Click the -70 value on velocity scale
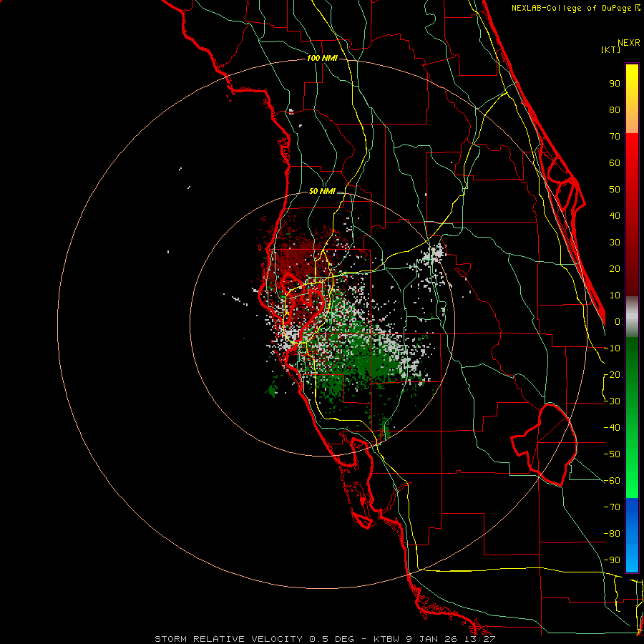 click(612, 507)
